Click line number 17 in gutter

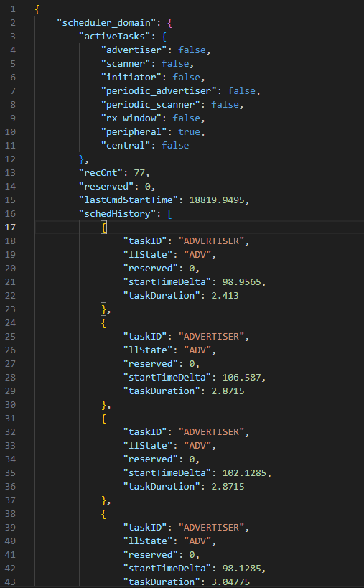point(10,228)
